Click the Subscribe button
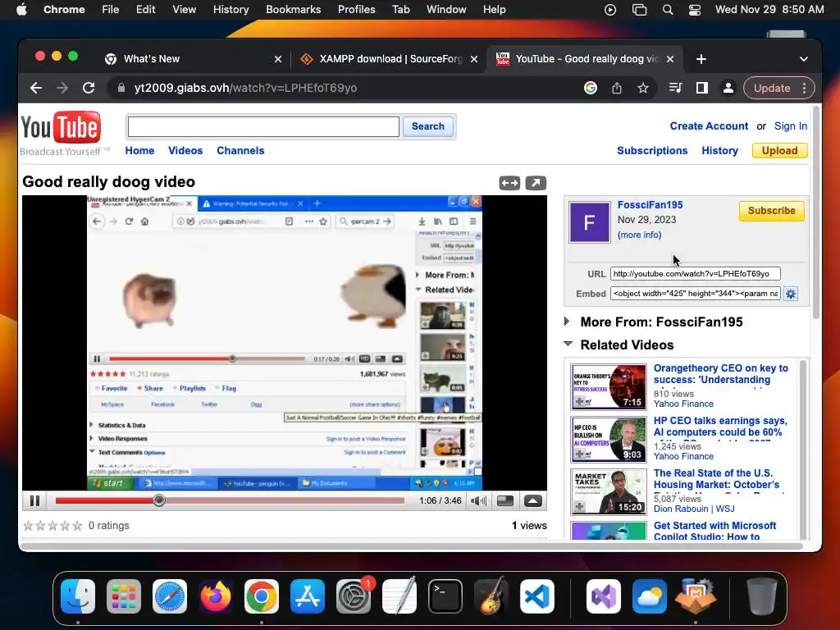Image resolution: width=840 pixels, height=630 pixels. [x=771, y=211]
